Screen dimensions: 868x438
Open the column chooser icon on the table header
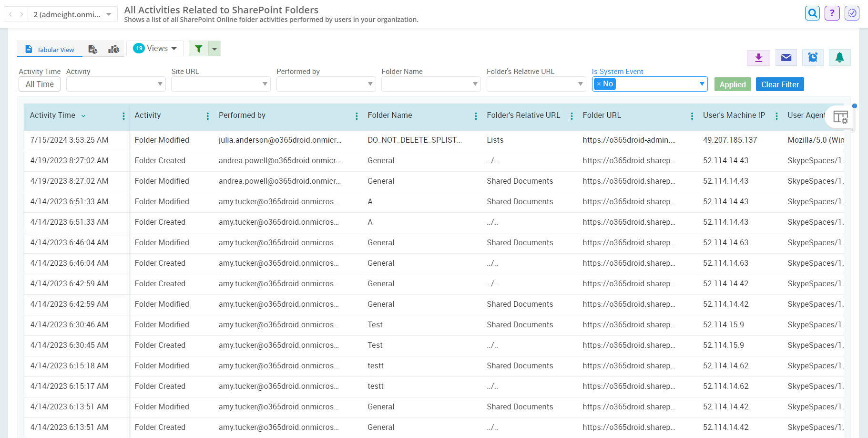pos(840,117)
